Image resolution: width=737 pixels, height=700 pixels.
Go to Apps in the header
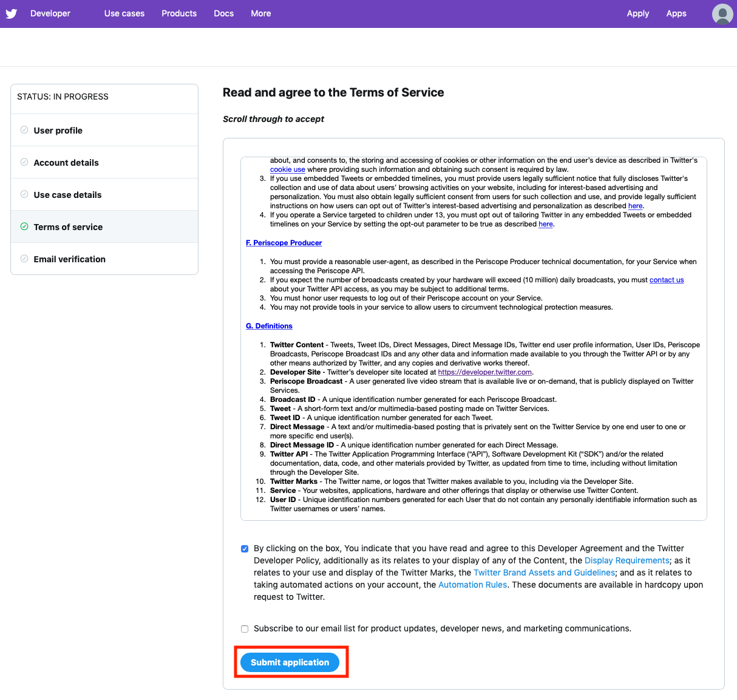pos(676,13)
